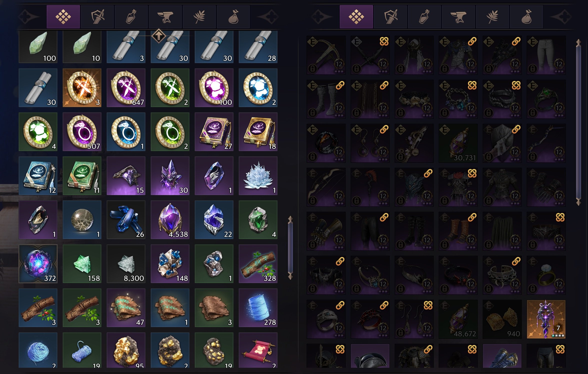Click the previous category arrow left of left tabs
Image resolution: width=588 pixels, height=374 pixels.
pyautogui.click(x=29, y=17)
